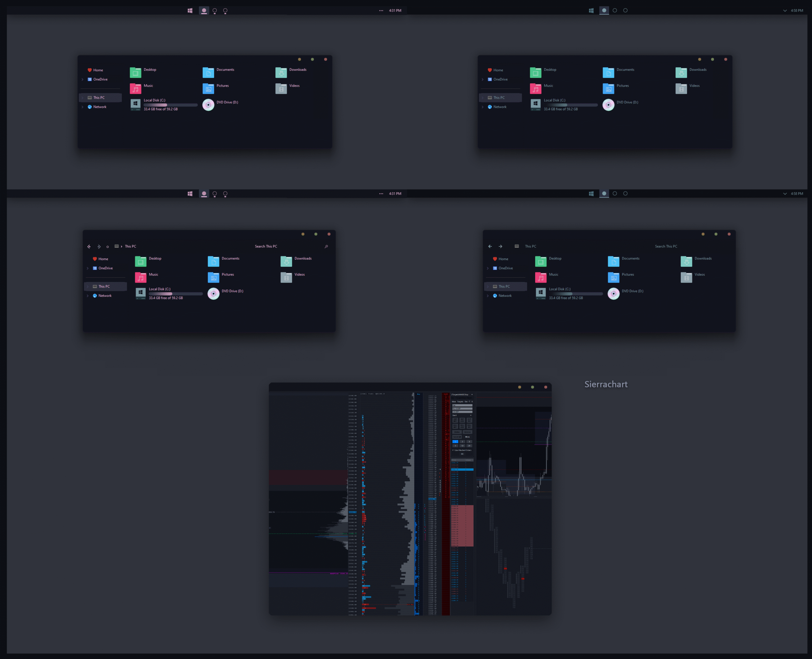Image resolution: width=812 pixels, height=659 pixels.
Task: Select the blue highlighted price row under Price/Volume
Action: coord(462,470)
